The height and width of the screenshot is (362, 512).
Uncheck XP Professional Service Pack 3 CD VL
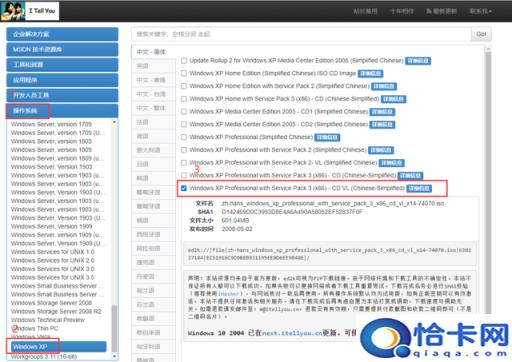point(184,188)
